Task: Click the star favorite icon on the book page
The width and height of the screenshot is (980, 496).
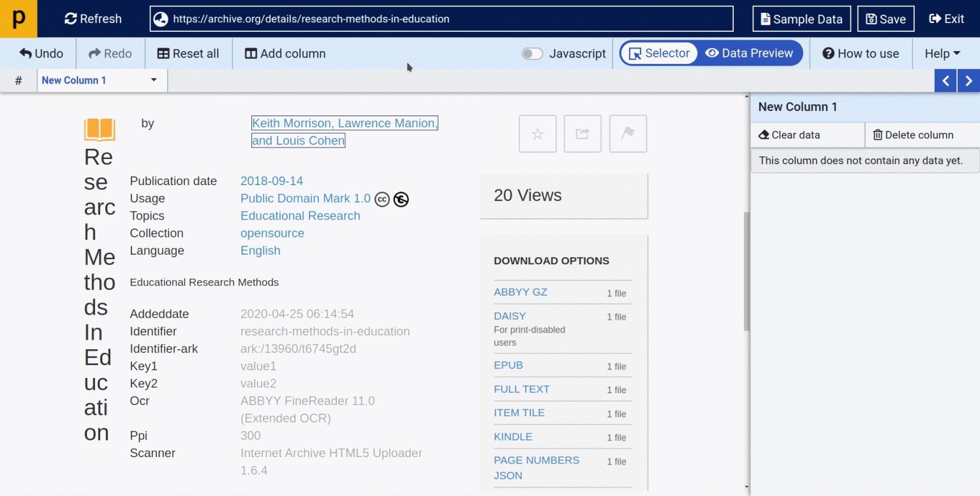Action: (537, 133)
